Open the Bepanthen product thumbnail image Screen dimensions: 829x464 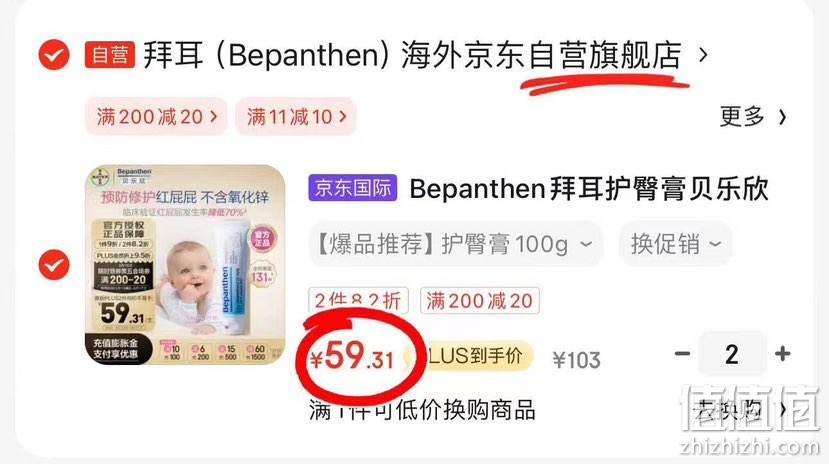tap(185, 265)
